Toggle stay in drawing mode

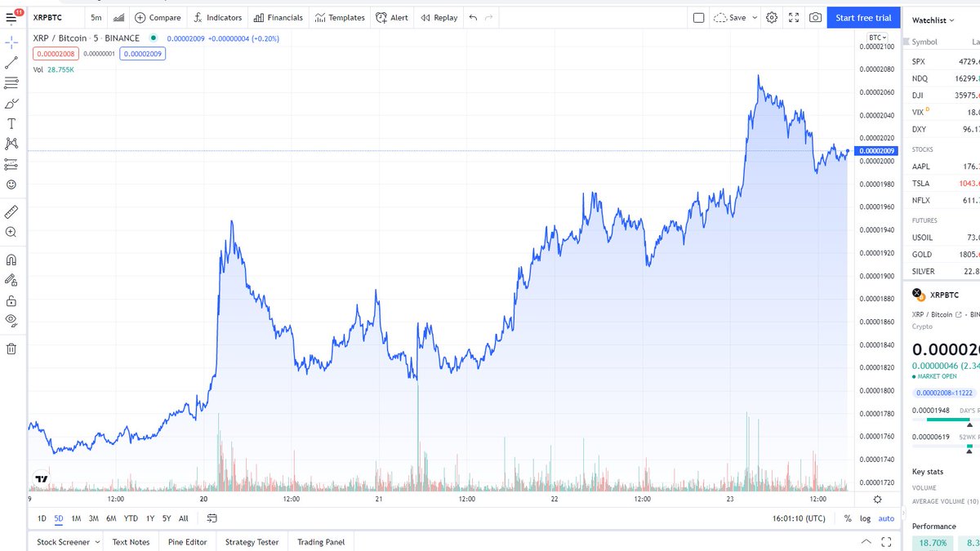click(11, 281)
